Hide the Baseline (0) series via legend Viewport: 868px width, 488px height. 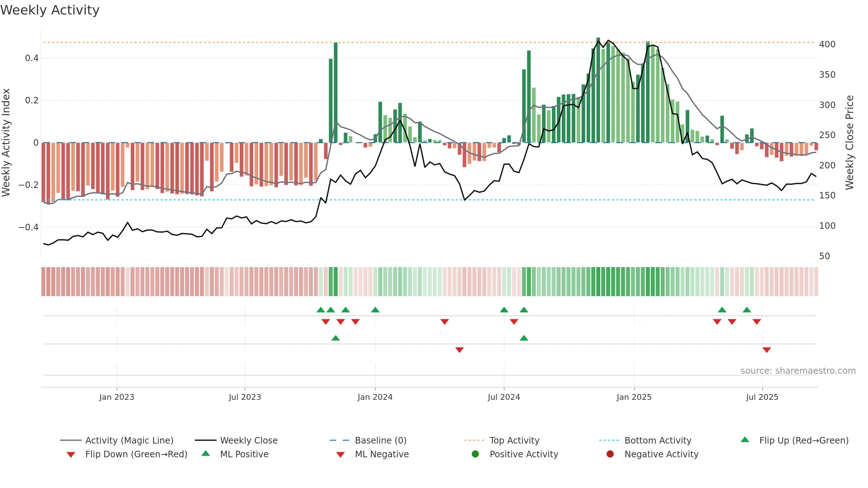coord(368,440)
